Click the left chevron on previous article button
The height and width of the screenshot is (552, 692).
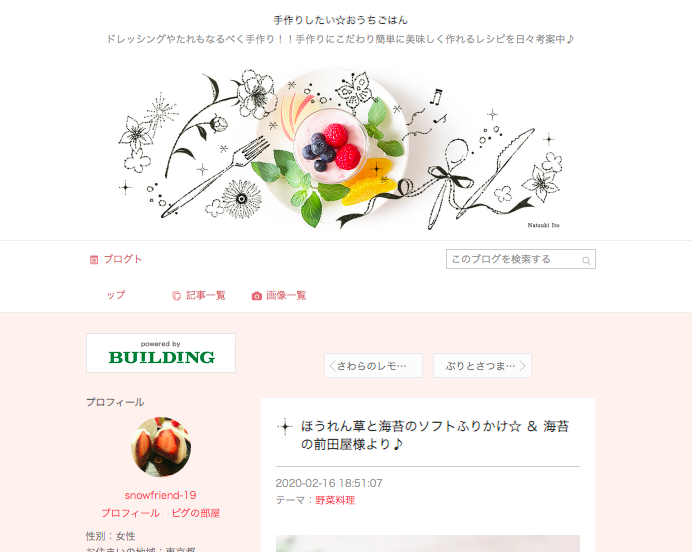click(333, 366)
